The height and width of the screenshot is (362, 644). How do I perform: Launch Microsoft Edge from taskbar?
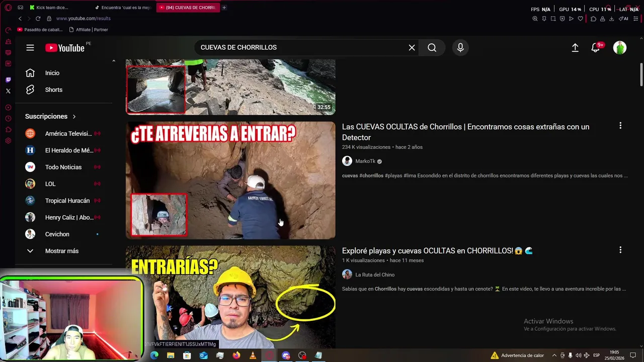[x=154, y=355]
